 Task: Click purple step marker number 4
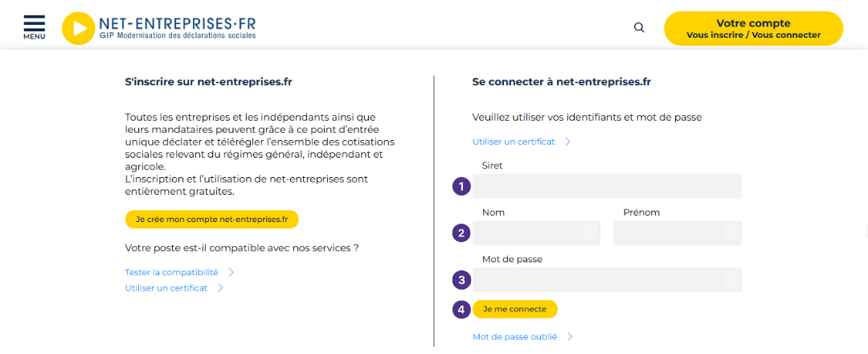461,309
